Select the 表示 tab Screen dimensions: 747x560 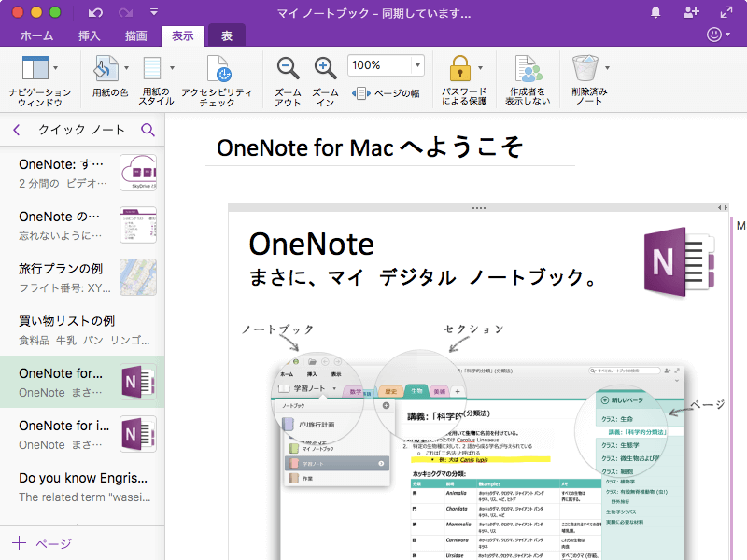tap(183, 35)
